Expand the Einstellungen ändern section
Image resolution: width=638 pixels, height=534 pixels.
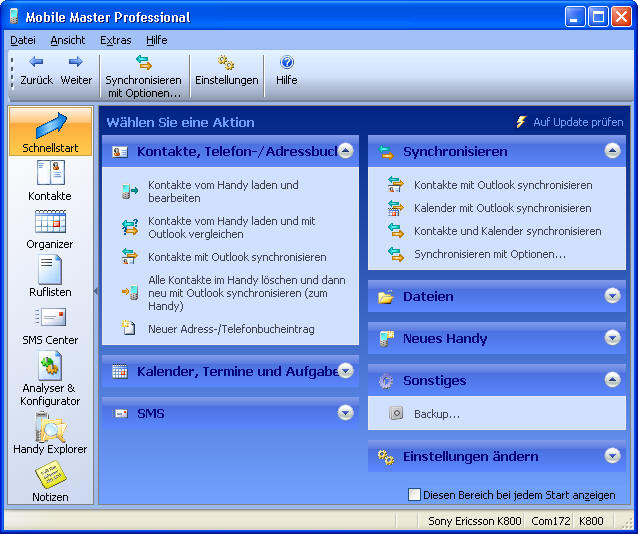point(612,456)
